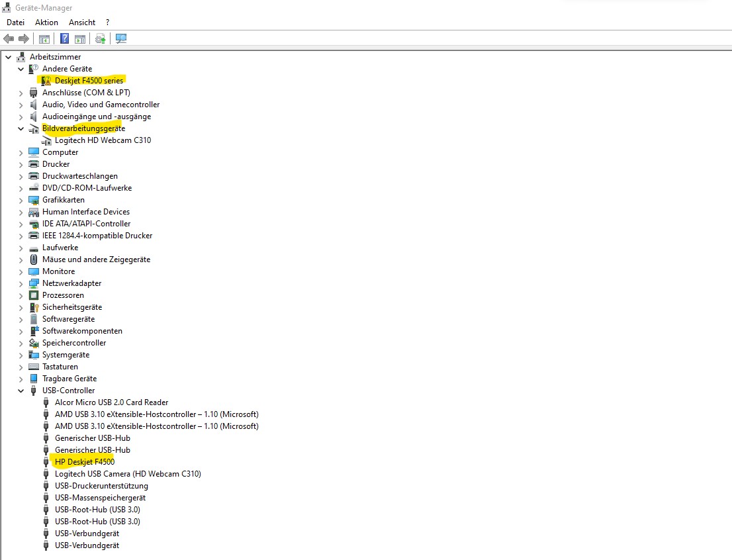Open Help via blue question mark icon
This screenshot has height=560, width=732.
click(x=64, y=39)
